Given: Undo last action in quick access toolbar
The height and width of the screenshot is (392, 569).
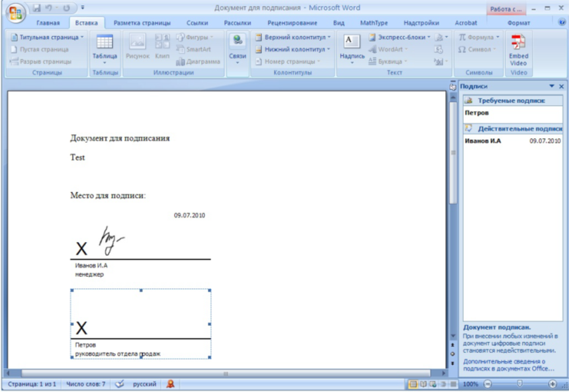Looking at the screenshot, I should point(48,8).
